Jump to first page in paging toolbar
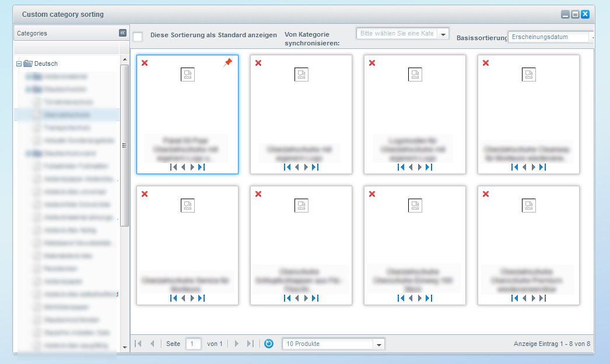Screen dimensions: 610x364 [x=138, y=344]
